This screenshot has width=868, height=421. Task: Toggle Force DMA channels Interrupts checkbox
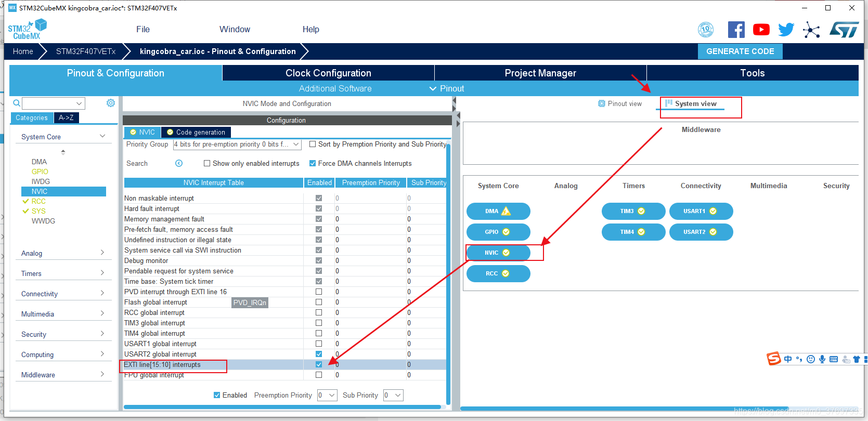tap(313, 163)
